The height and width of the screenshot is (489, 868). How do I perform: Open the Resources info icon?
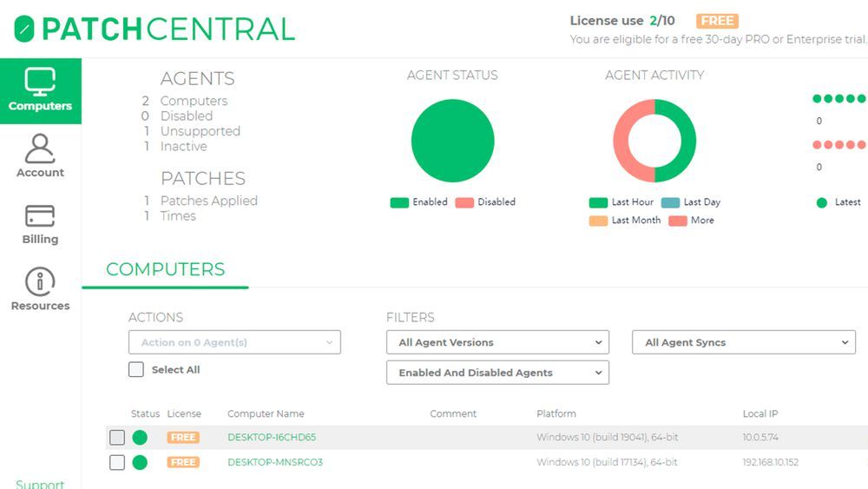pyautogui.click(x=40, y=281)
